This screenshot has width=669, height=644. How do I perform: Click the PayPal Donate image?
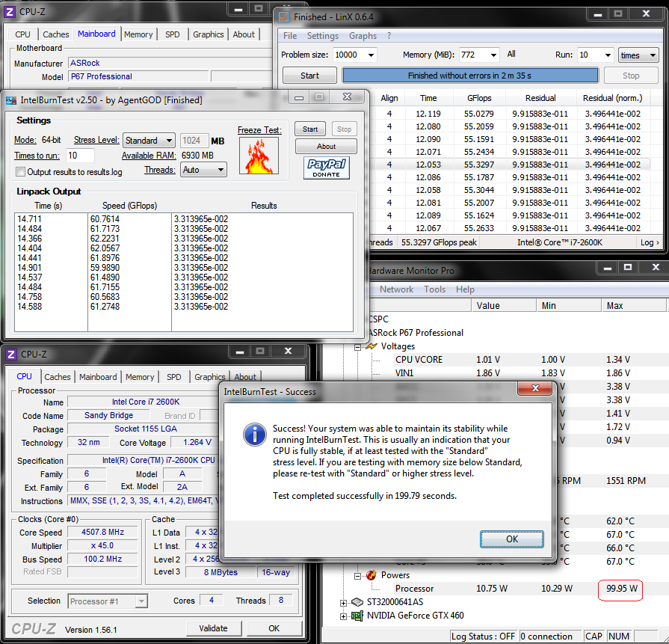(x=326, y=168)
